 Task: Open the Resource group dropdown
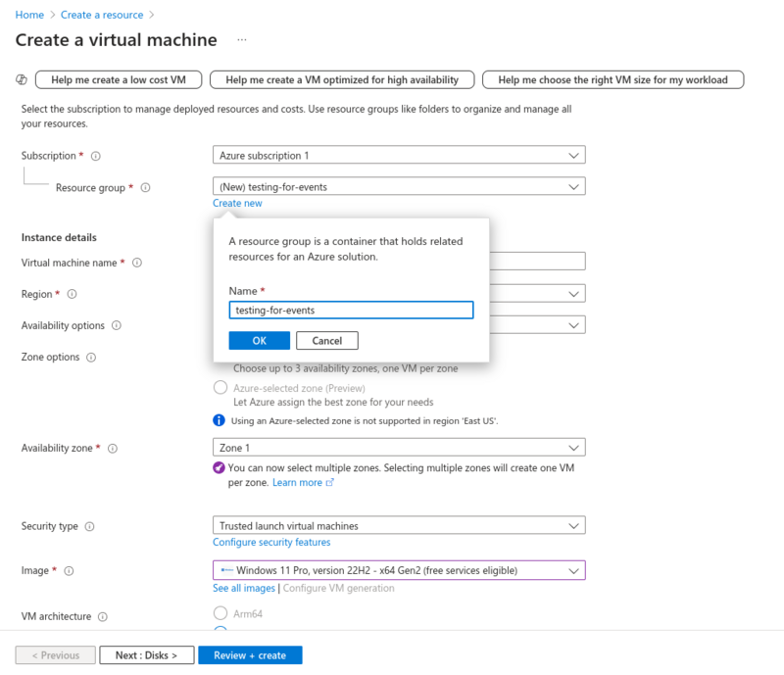(x=399, y=186)
